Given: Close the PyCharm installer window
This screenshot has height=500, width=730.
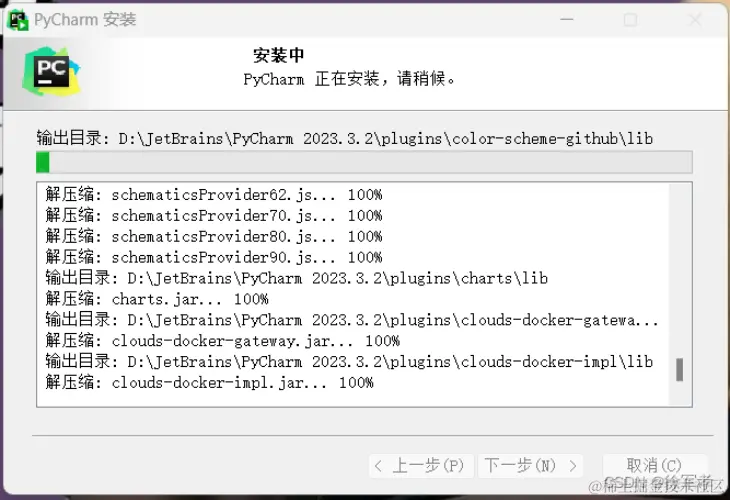Looking at the screenshot, I should 695,20.
